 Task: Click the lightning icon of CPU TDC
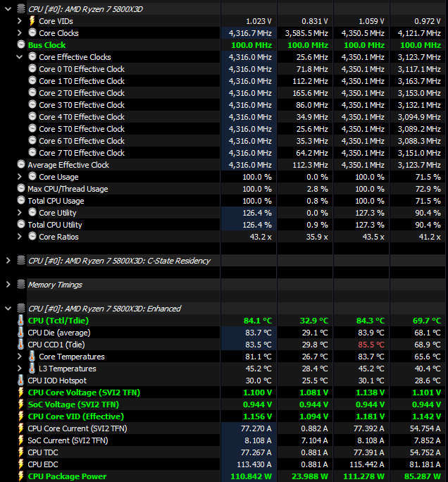point(20,452)
